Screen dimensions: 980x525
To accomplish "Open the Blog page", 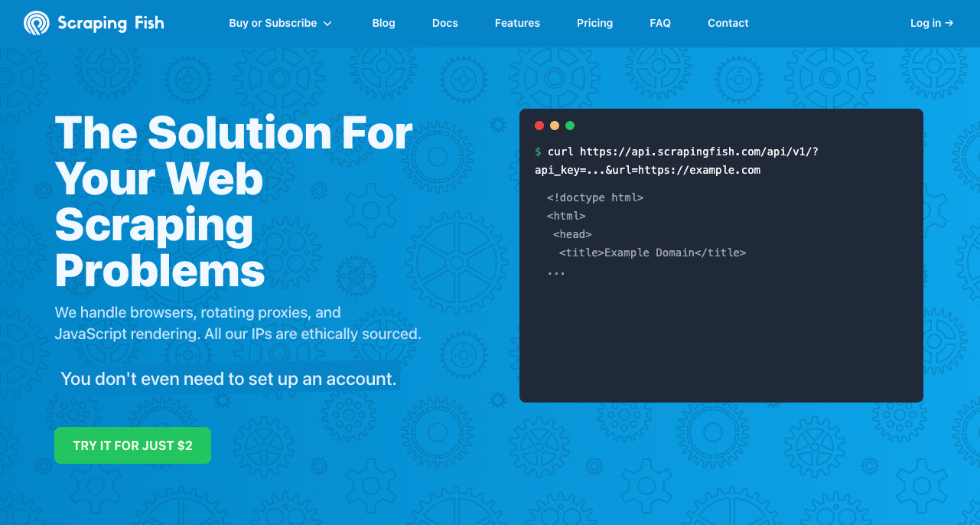I will [x=383, y=23].
